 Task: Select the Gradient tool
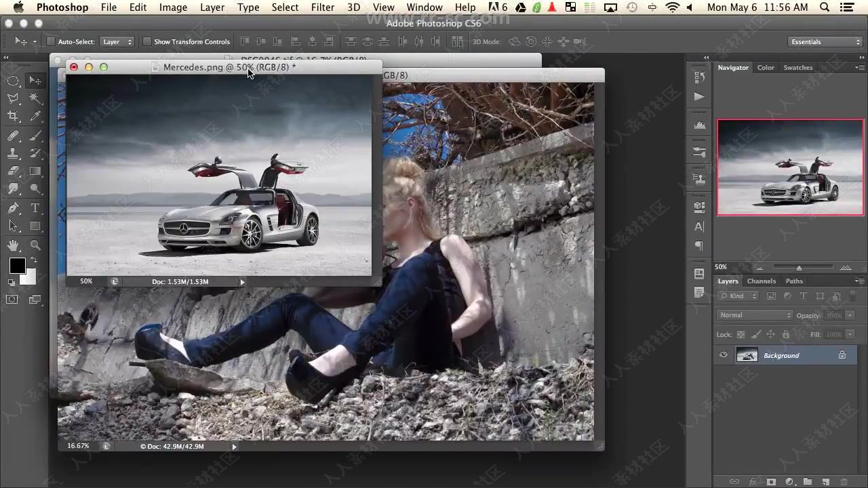coord(35,171)
